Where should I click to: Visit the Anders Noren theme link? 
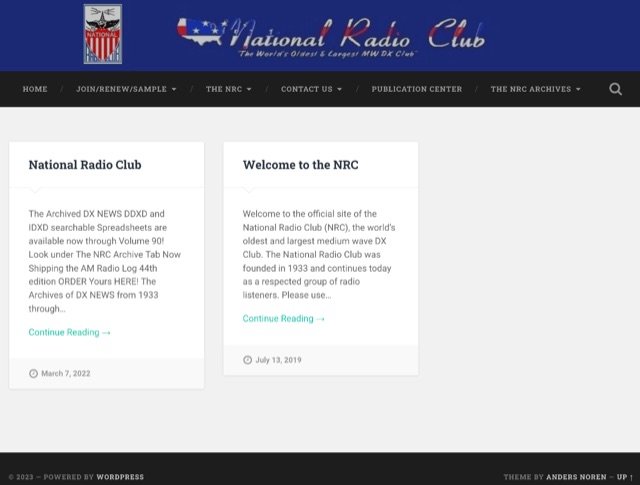click(x=576, y=477)
